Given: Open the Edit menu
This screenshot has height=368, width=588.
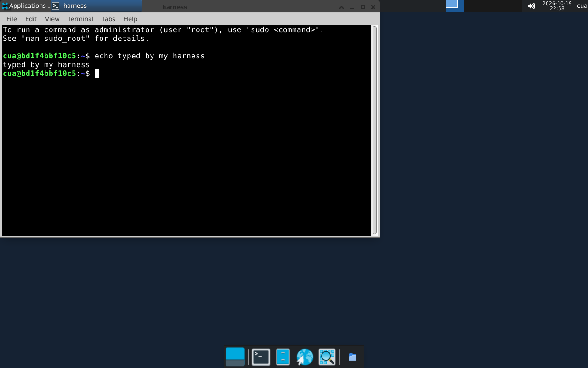Looking at the screenshot, I should tap(31, 19).
